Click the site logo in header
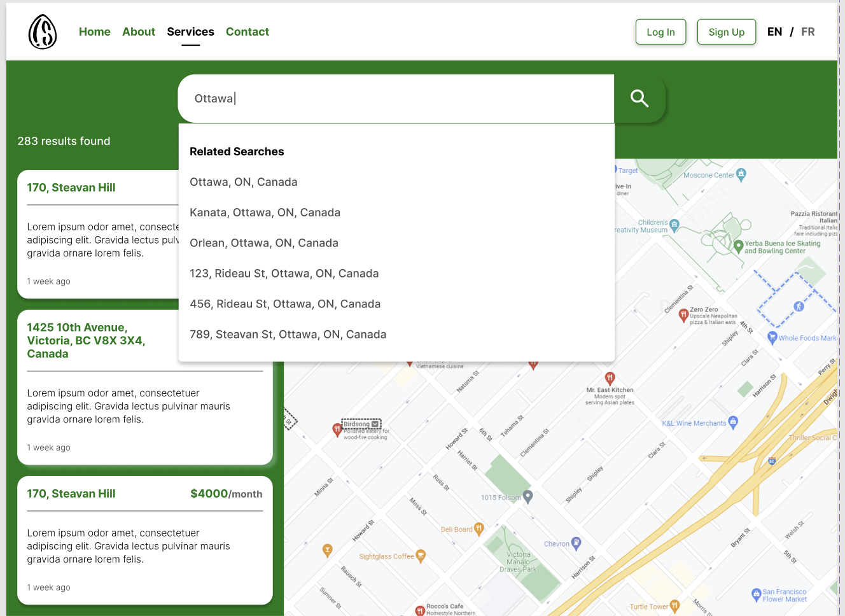845x616 pixels. point(43,32)
